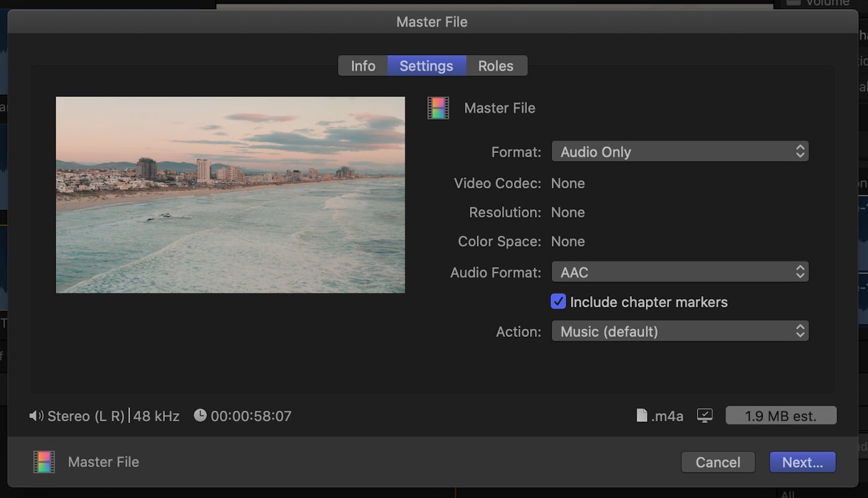Click the .m4a file extension text
This screenshot has width=868, height=498.
click(x=667, y=416)
